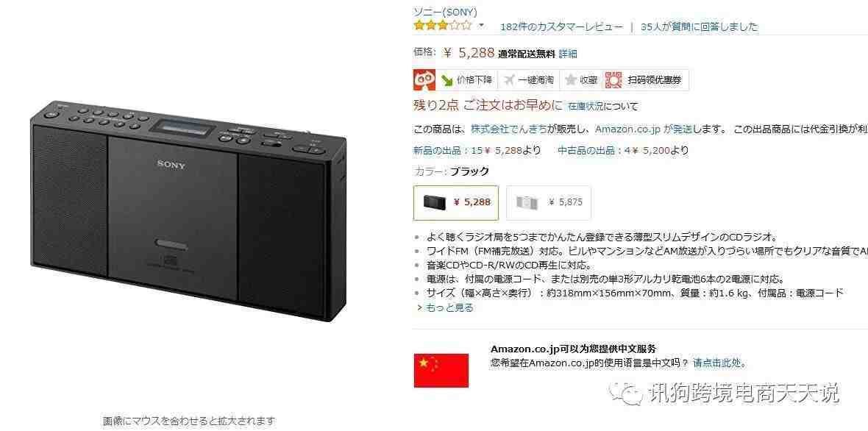Open 35人が質問に回答しました link
The height and width of the screenshot is (431, 868).
pyautogui.click(x=699, y=26)
